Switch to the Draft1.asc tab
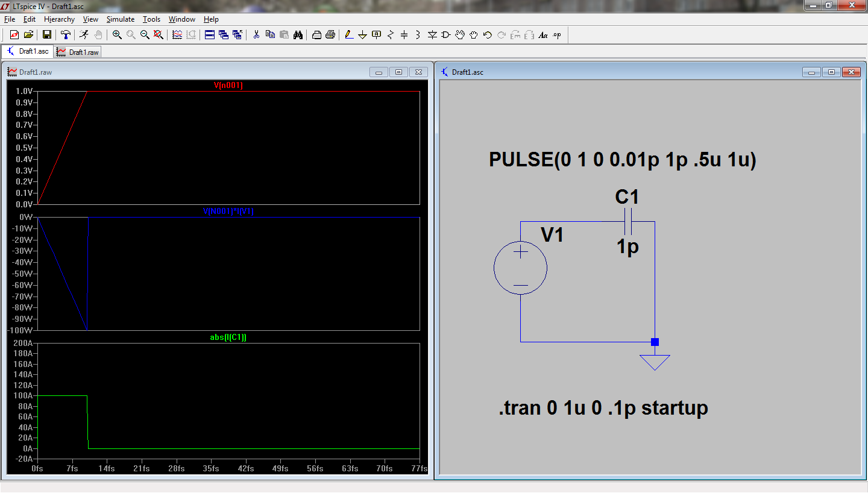The width and height of the screenshot is (868, 493). 28,51
